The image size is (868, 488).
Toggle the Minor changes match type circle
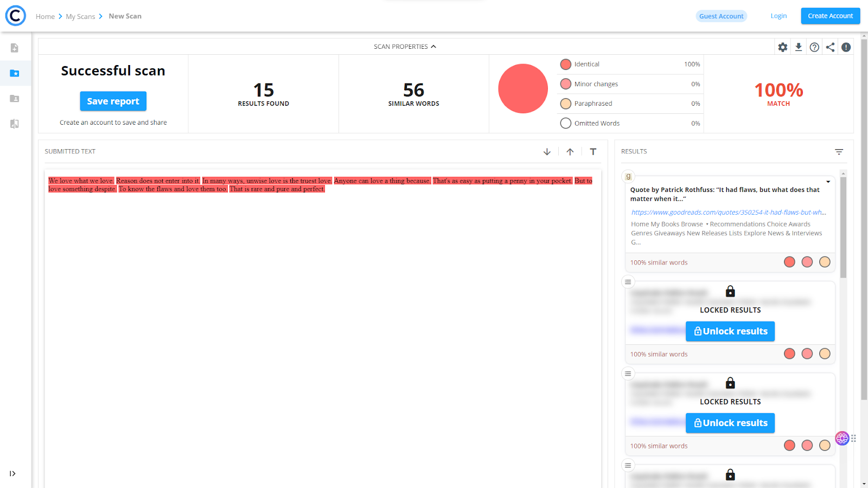[x=566, y=84]
